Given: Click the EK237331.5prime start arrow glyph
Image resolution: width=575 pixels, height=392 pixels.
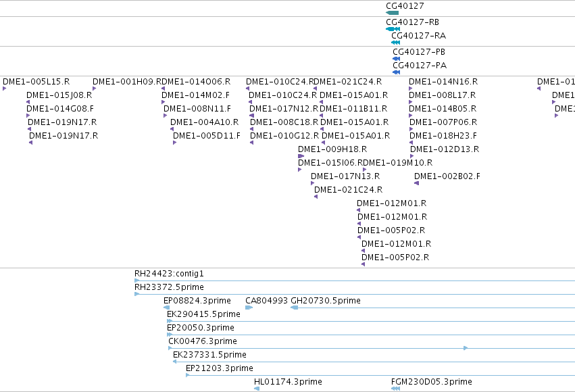Looking at the screenshot, I should click(x=175, y=362).
